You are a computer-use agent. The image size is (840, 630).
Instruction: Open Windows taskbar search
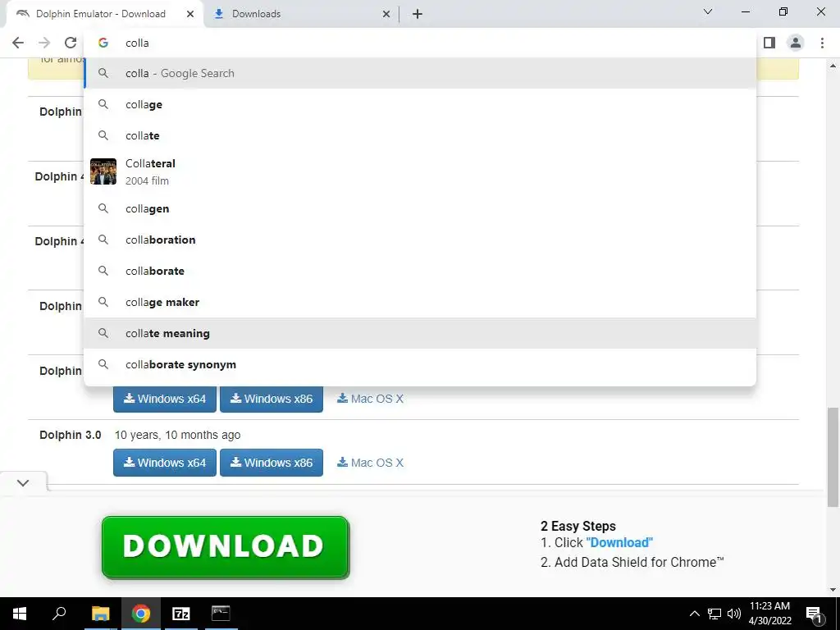tap(59, 614)
